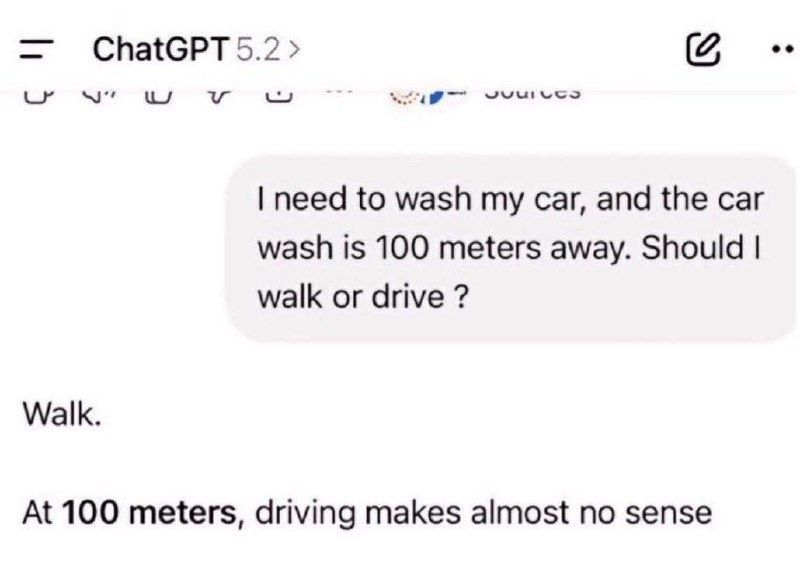Click the cut-off thumbs up icon

pyautogui.click(x=157, y=96)
